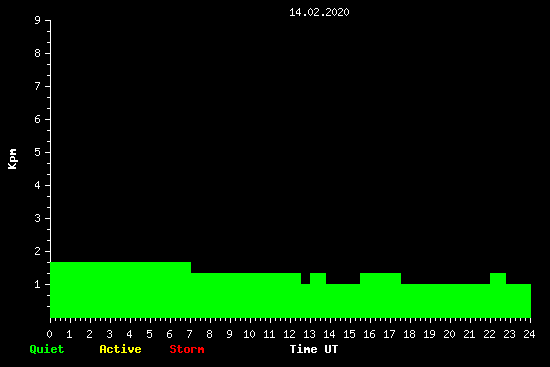Click hour 7 on the time axis

(190, 334)
